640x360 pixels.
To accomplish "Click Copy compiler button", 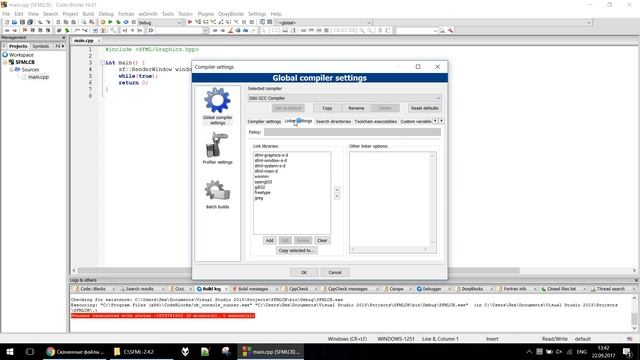I will 327,108.
